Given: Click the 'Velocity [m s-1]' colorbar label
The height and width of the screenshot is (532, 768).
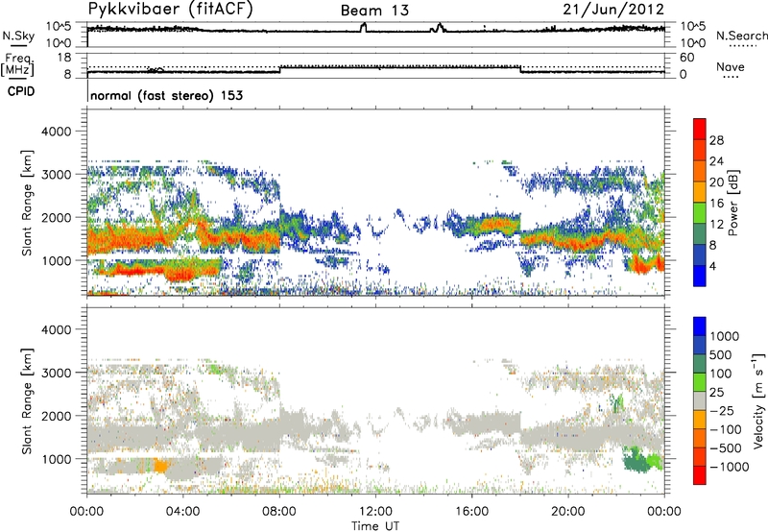Looking at the screenshot, I should [758, 400].
